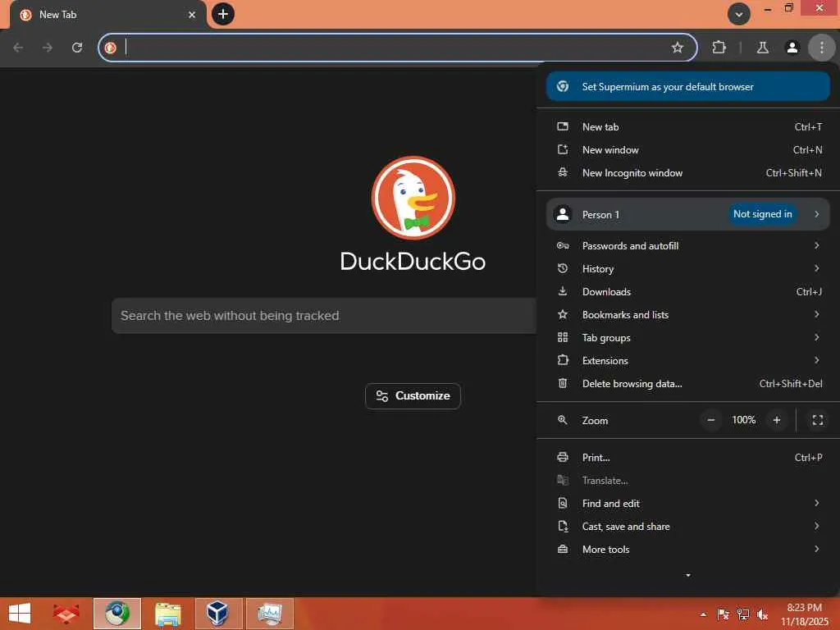The width and height of the screenshot is (840, 630).
Task: Open the tab search dropdown arrow
Action: tap(739, 15)
